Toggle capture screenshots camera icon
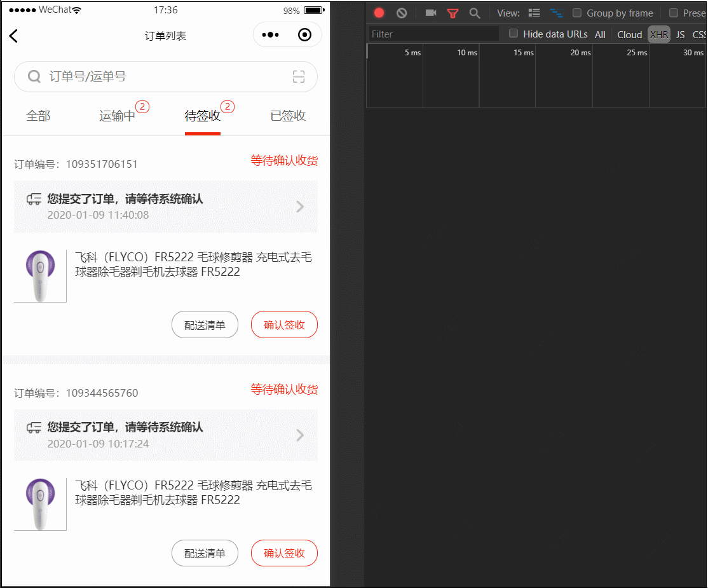The image size is (708, 588). click(x=431, y=13)
